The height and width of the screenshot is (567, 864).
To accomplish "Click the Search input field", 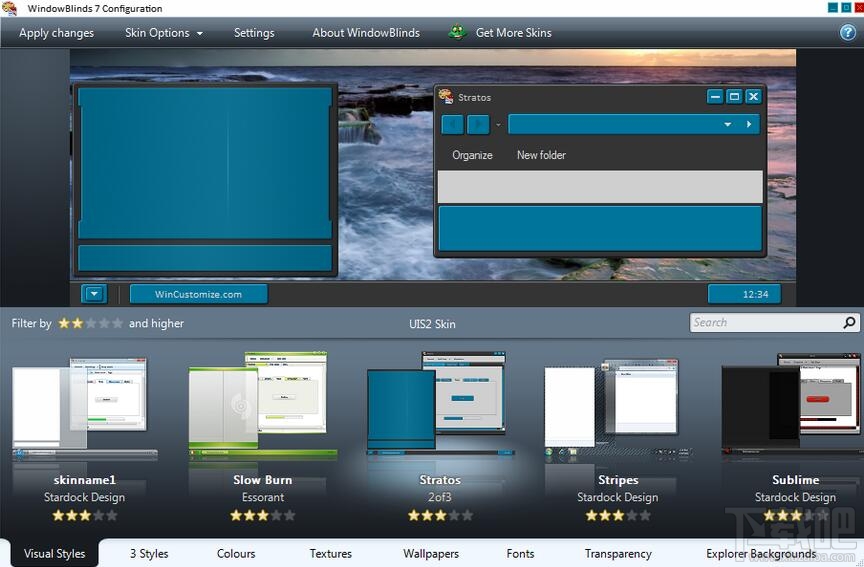I will pos(766,323).
